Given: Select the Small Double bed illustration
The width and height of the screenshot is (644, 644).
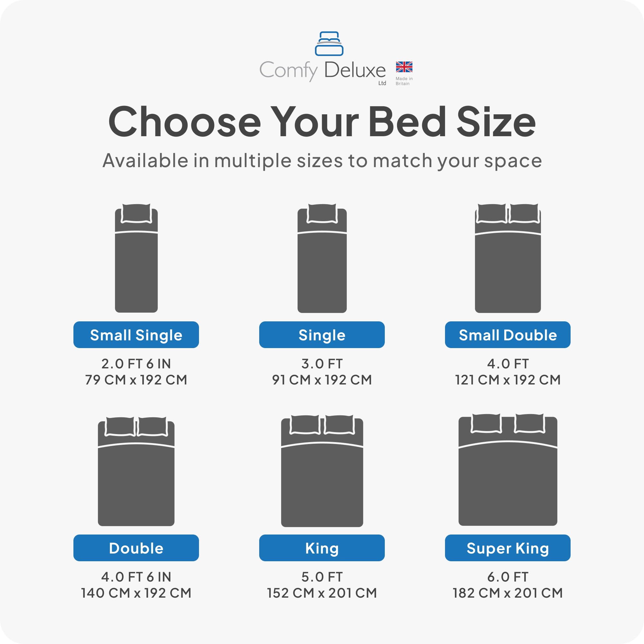Looking at the screenshot, I should pyautogui.click(x=508, y=258).
